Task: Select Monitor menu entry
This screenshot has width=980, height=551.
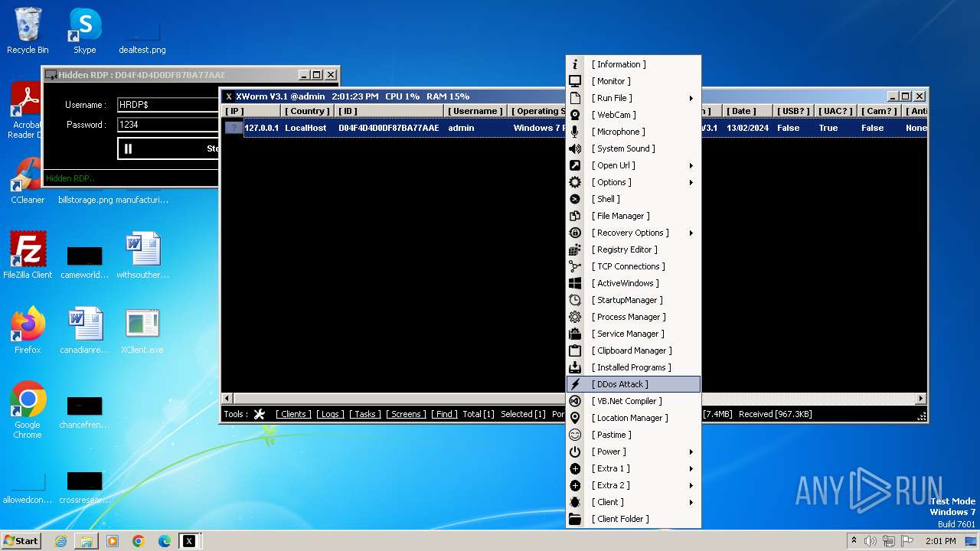Action: coord(633,81)
